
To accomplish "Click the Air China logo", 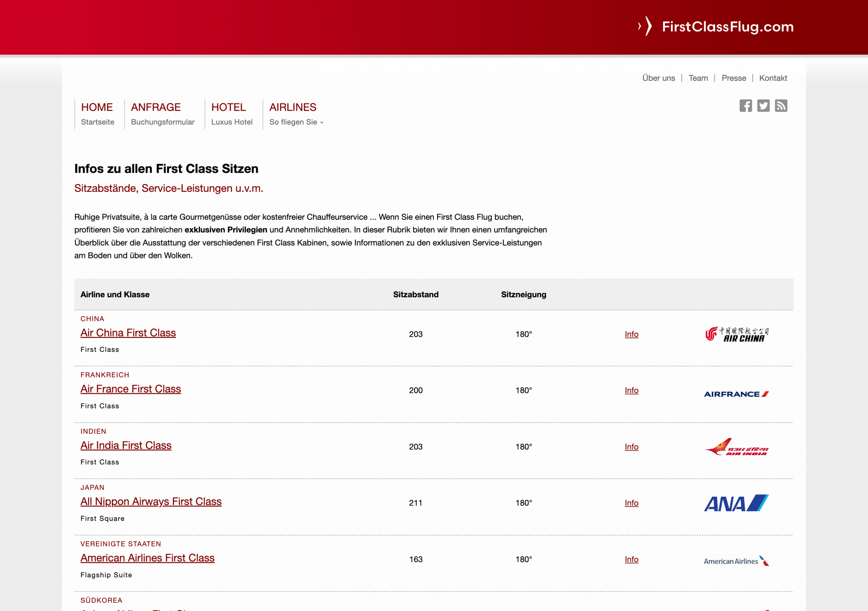I will [x=736, y=334].
